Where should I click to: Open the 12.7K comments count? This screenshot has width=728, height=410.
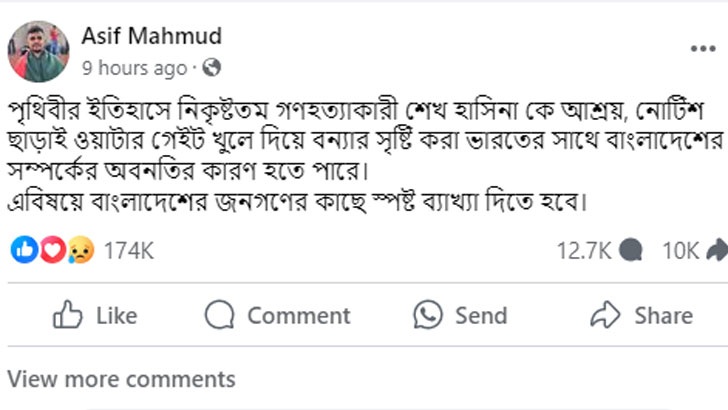[583, 251]
